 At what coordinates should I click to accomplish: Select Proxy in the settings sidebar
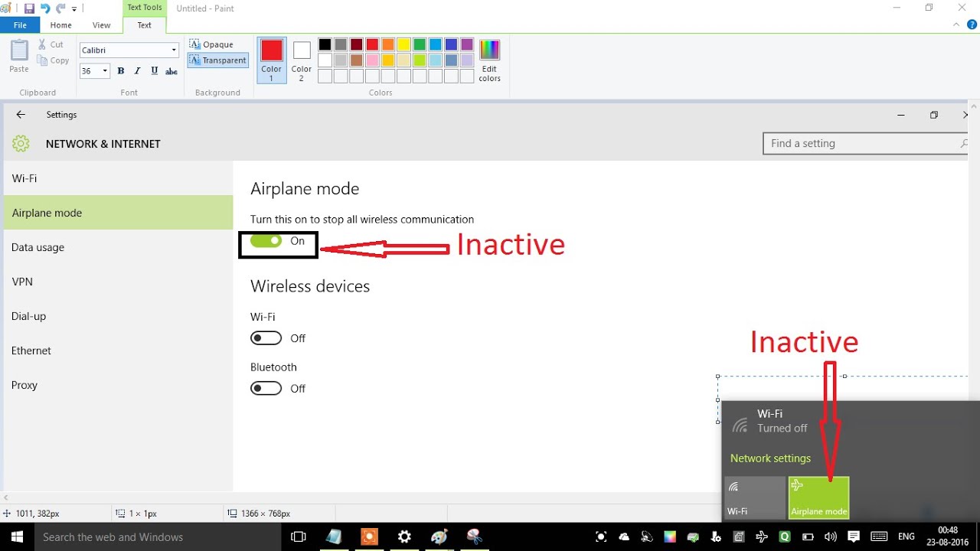click(x=118, y=385)
